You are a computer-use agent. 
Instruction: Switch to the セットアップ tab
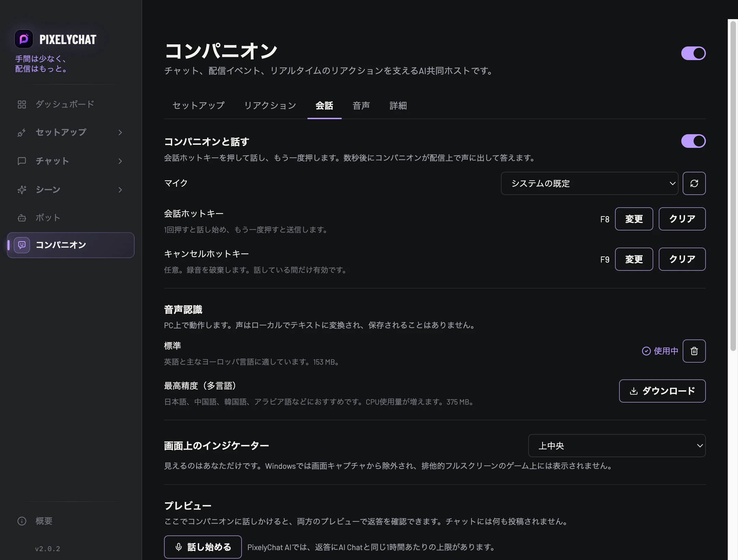click(199, 106)
